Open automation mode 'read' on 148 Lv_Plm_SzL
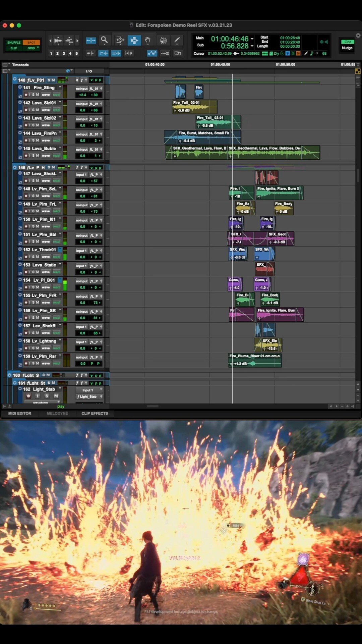 tap(56, 196)
